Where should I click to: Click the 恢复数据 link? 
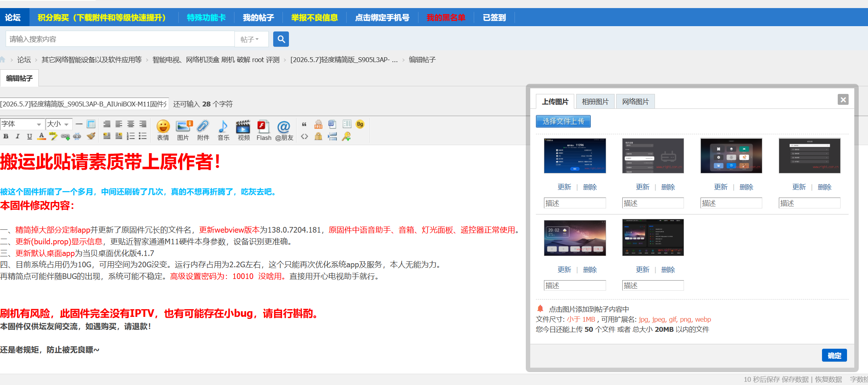(828, 379)
